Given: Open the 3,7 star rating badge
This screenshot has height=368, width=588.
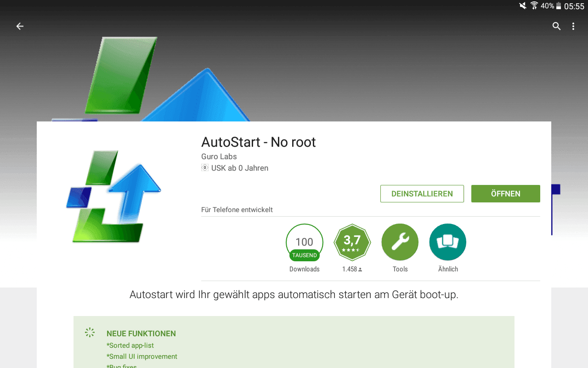Looking at the screenshot, I should pos(352,242).
